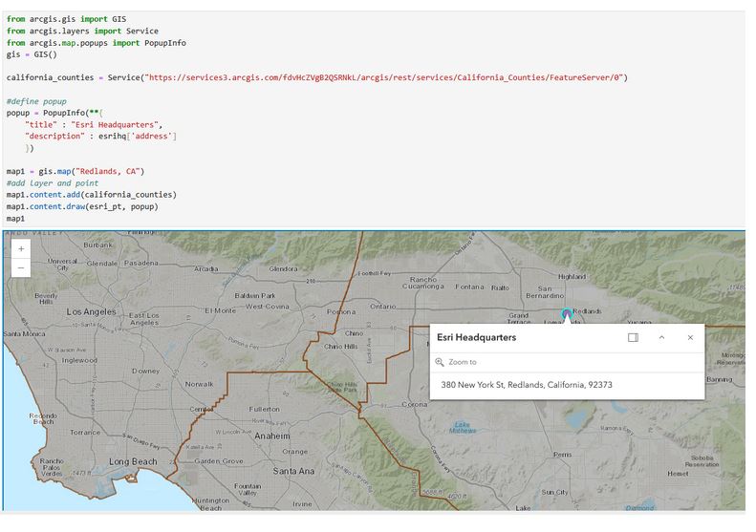Click the Downey label on map

point(146,371)
